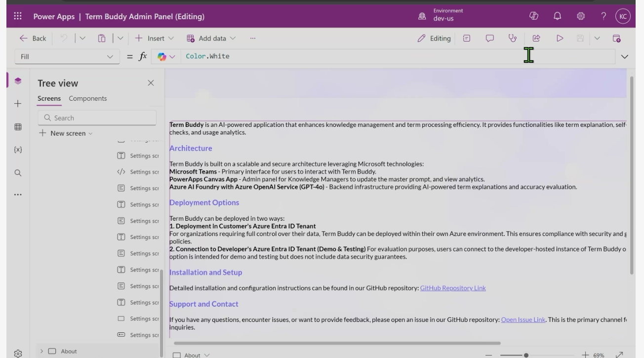Click the Architecture heading
Screen dimensions: 644x358
[x=191, y=148]
